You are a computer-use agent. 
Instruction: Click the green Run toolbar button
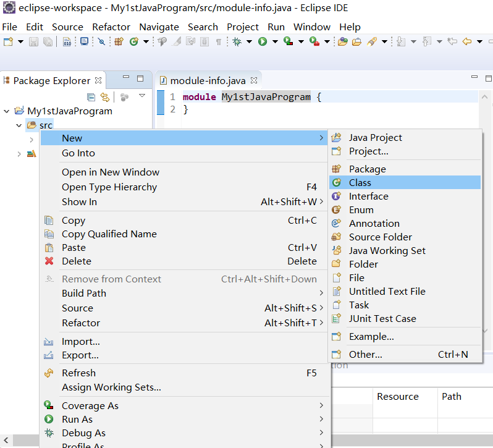[x=263, y=41]
